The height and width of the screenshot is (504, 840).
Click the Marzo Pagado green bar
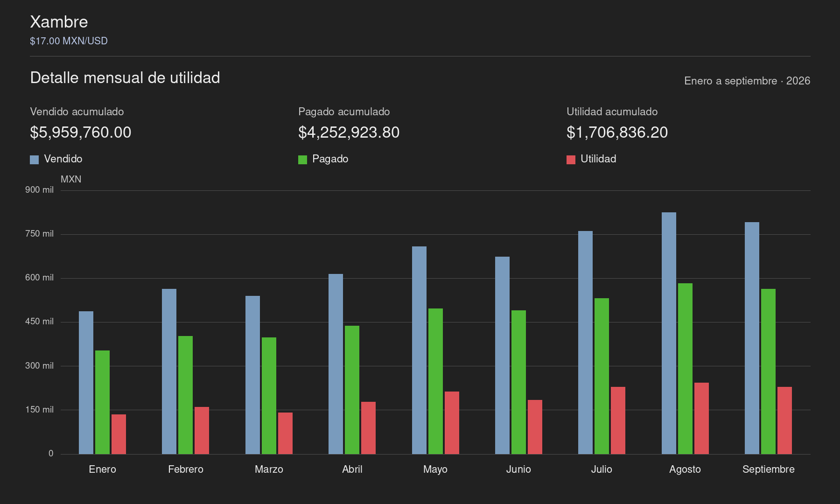pos(269,396)
